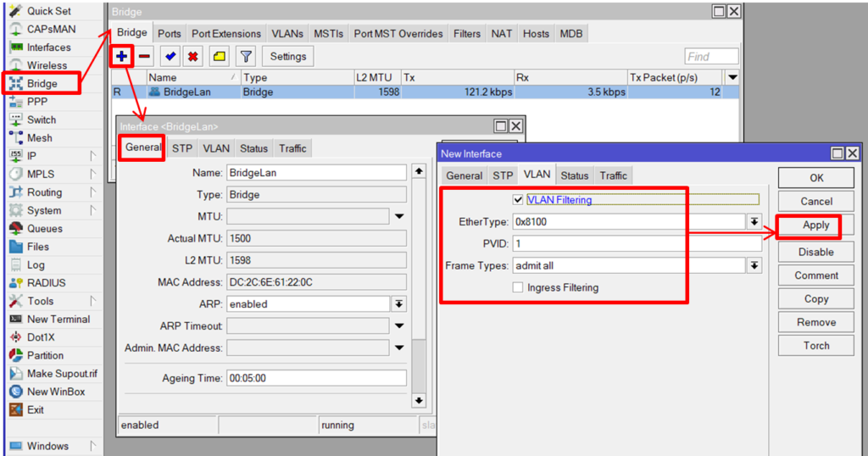The width and height of the screenshot is (868, 456).
Task: Open the Frame Types dropdown
Action: point(754,266)
